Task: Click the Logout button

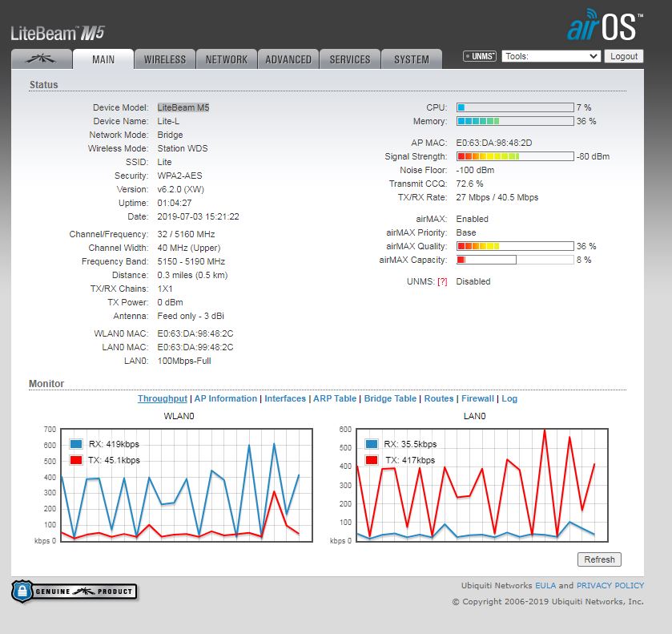Action: (624, 56)
